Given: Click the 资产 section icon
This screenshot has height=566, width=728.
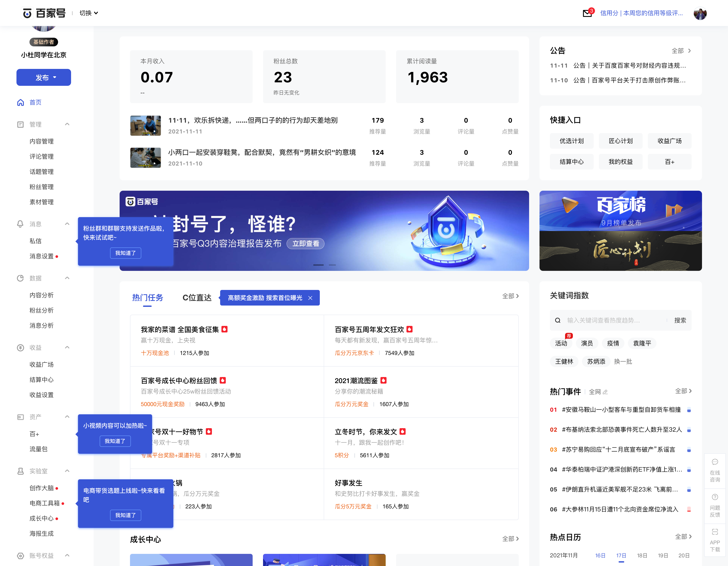Looking at the screenshot, I should click(21, 417).
